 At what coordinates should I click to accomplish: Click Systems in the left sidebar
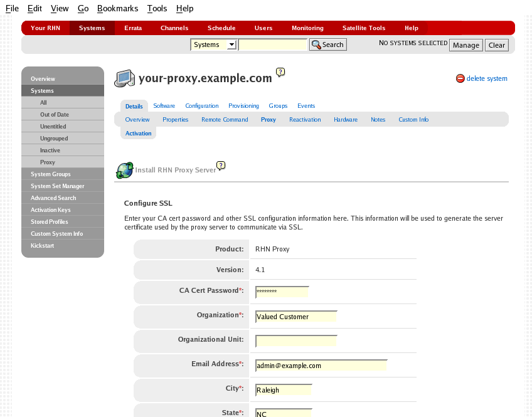tap(63, 90)
